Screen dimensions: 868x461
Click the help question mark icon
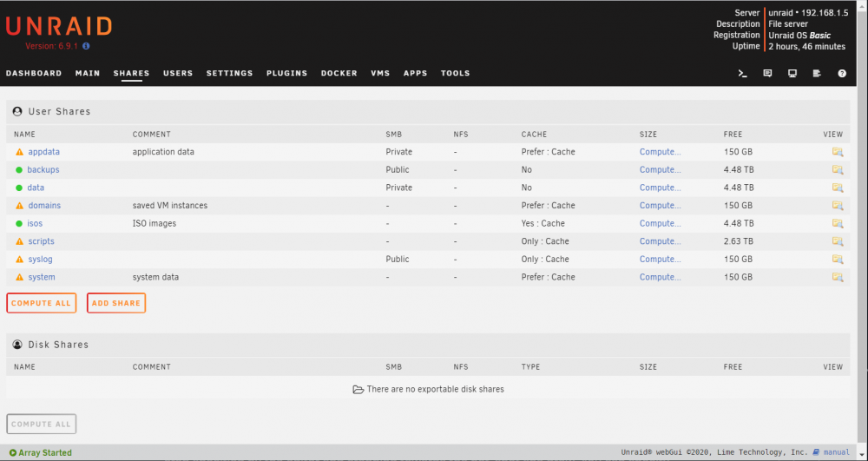click(842, 73)
